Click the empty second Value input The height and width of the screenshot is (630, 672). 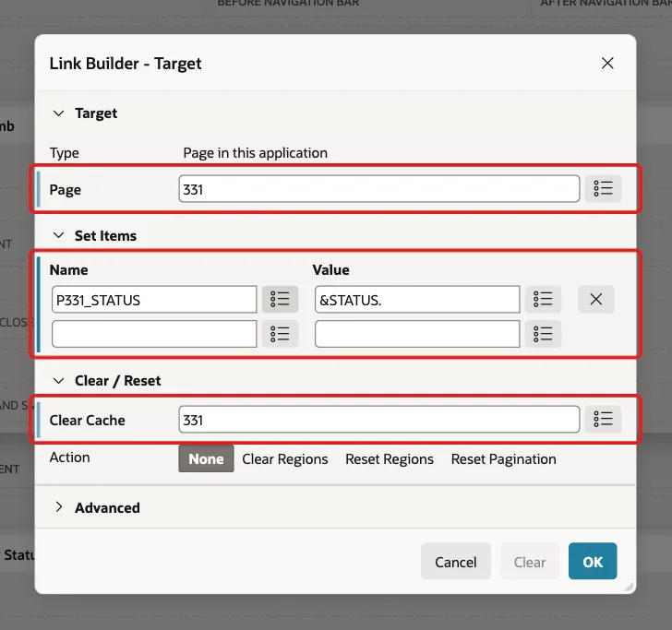point(417,334)
